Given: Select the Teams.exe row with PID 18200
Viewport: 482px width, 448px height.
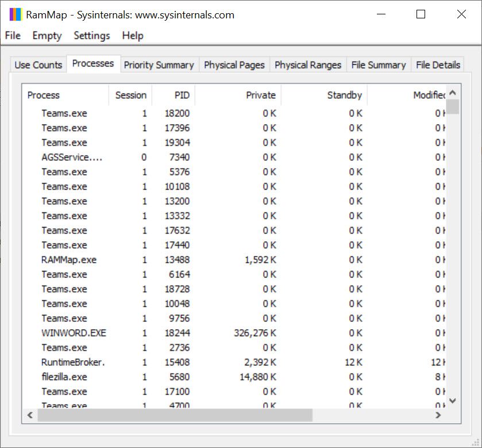Looking at the screenshot, I should tap(234, 113).
